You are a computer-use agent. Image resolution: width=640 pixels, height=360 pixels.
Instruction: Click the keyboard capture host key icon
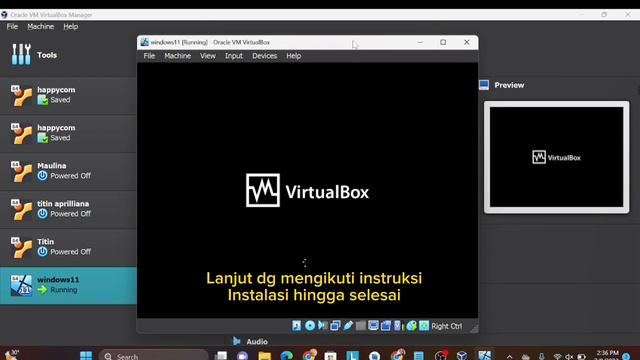click(424, 326)
